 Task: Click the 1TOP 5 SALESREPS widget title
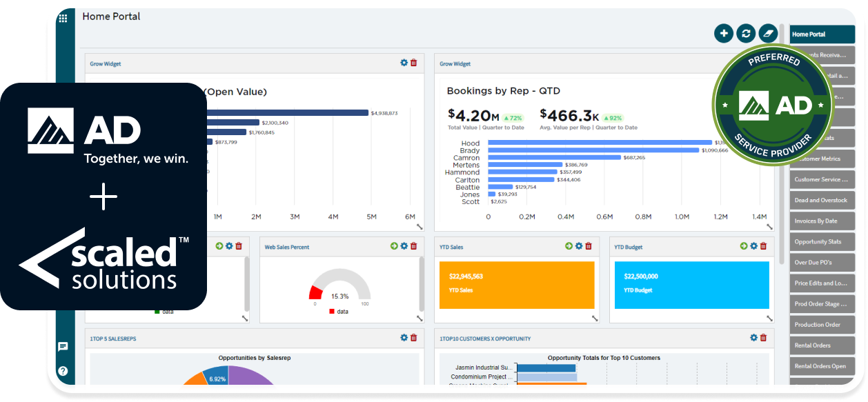coord(113,339)
